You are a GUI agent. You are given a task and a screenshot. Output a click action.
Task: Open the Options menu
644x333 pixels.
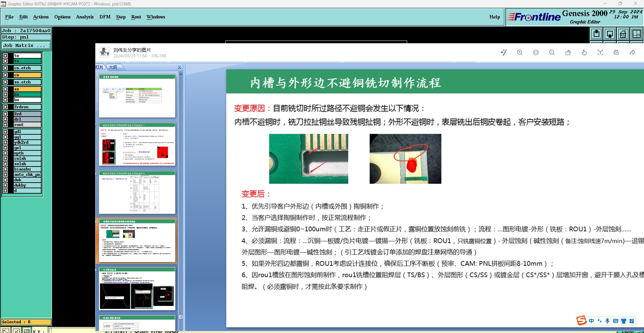click(x=62, y=17)
